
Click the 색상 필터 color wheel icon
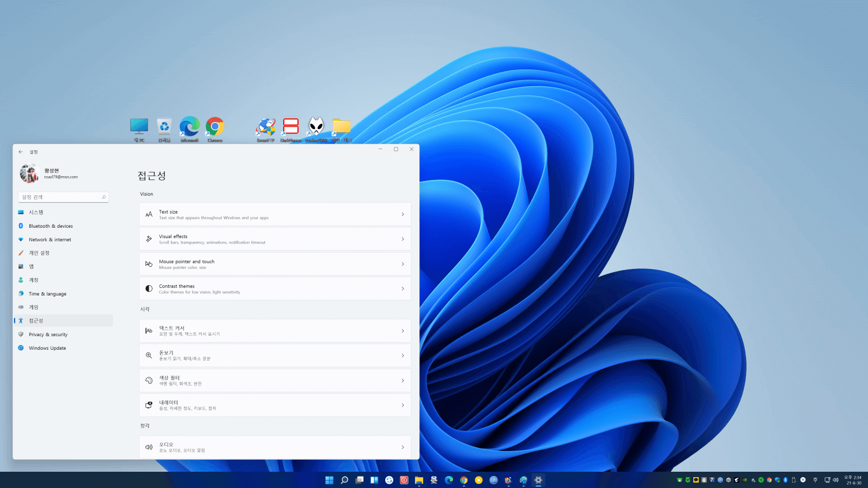click(149, 381)
